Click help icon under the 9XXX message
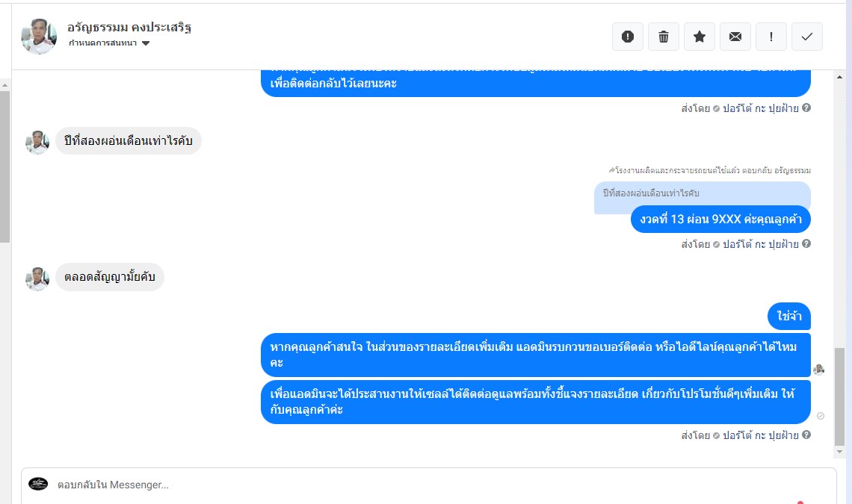 (x=806, y=244)
